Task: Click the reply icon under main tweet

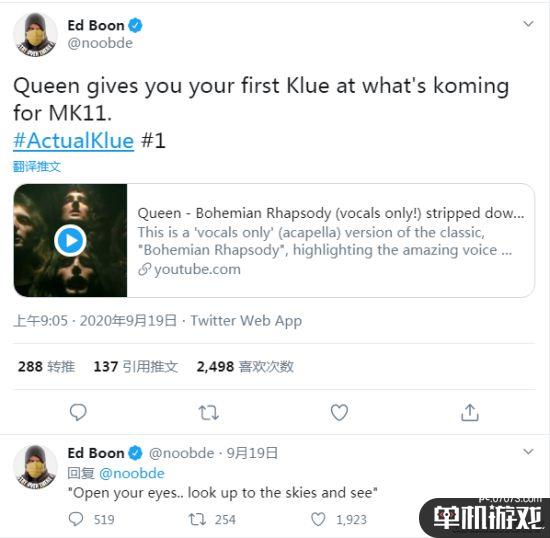Action: pyautogui.click(x=78, y=412)
